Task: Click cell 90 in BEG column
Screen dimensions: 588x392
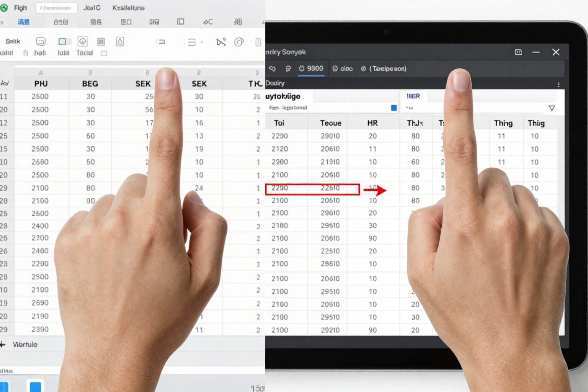Action: tap(90, 201)
